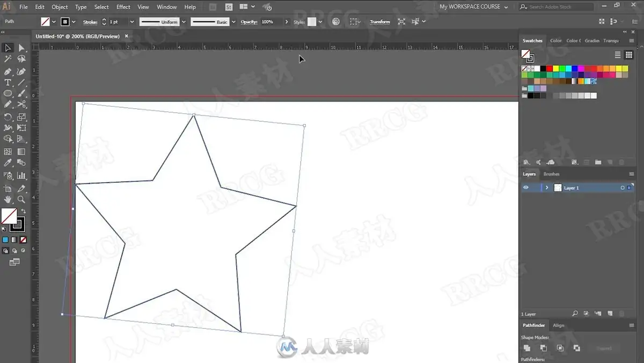Select the Zoom tool in toolbar
The image size is (644, 363).
pos(21,199)
